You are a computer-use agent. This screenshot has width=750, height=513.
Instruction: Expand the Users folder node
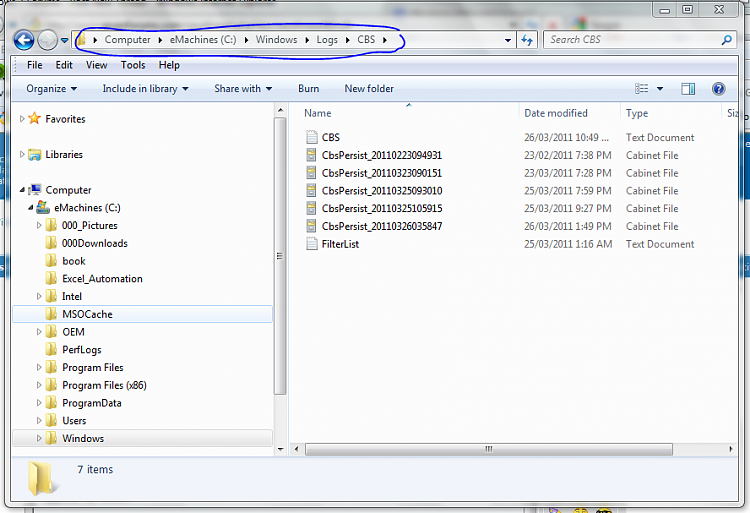coord(39,421)
